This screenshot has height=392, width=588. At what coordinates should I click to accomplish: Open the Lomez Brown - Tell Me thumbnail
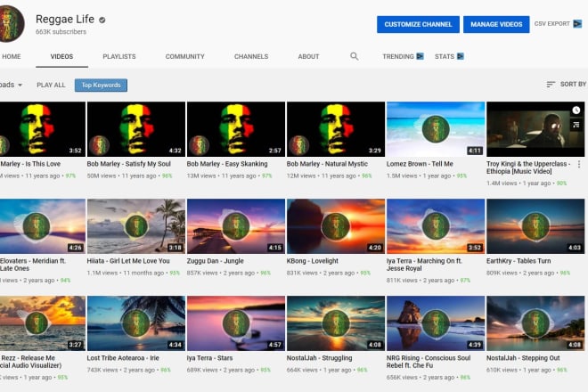pos(436,129)
